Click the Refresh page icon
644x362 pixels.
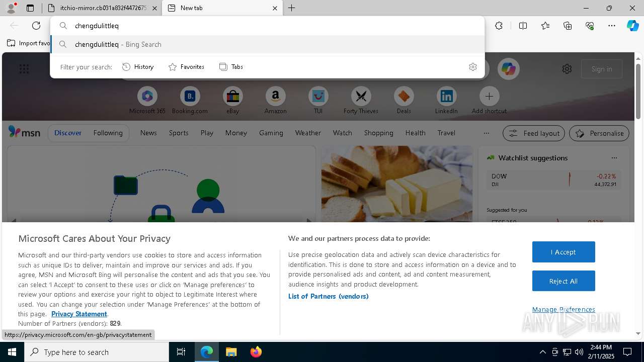click(36, 26)
